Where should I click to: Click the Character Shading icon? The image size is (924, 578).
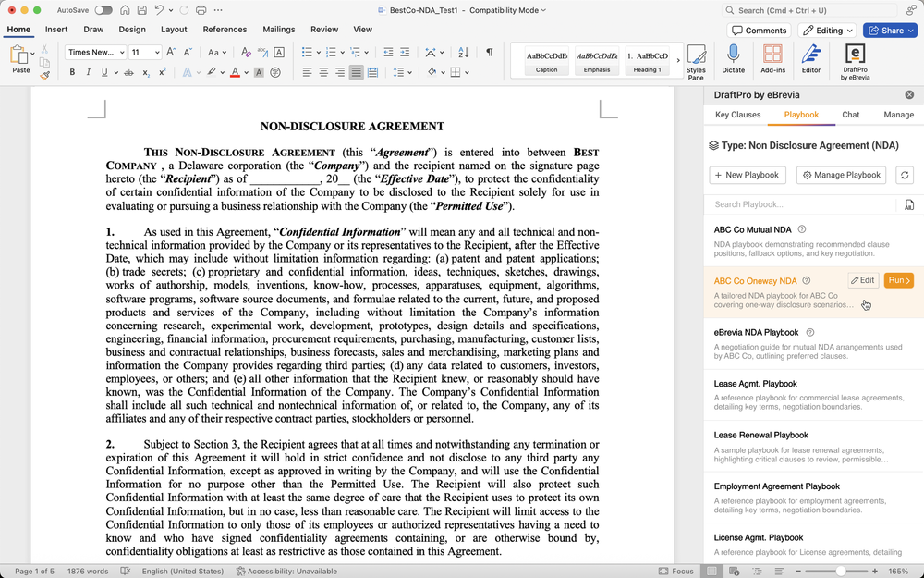(x=258, y=72)
